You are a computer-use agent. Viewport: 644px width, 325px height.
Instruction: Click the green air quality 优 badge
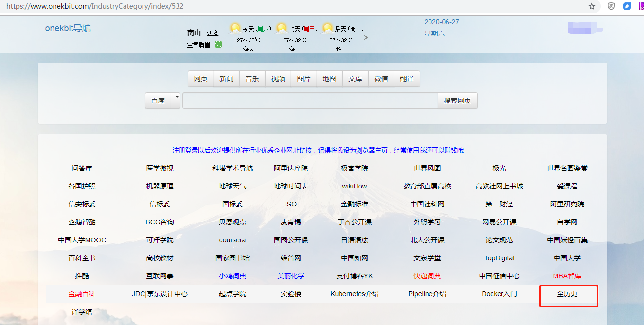(x=218, y=45)
